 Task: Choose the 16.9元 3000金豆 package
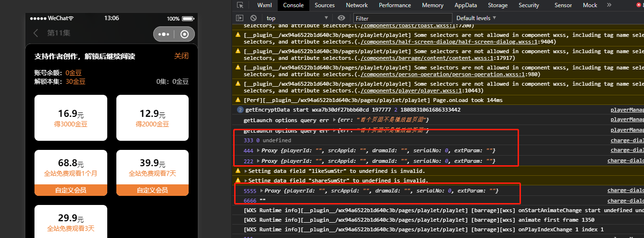[x=71, y=118]
